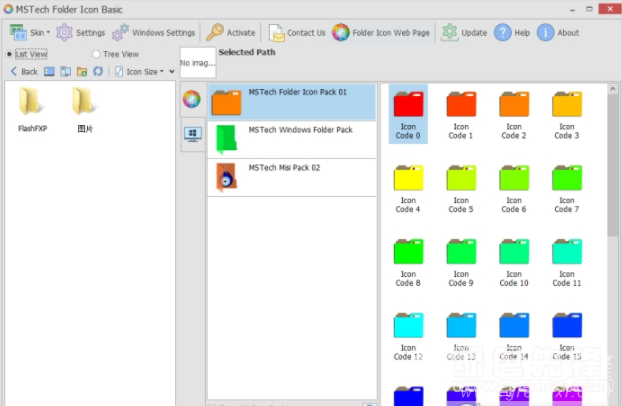Minimize the MSTech Folder Icon window

click(572, 9)
